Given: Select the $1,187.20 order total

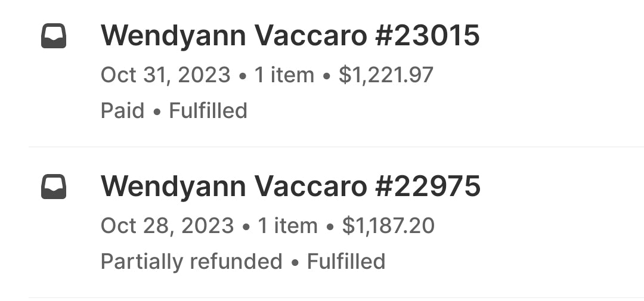Looking at the screenshot, I should 388,226.
